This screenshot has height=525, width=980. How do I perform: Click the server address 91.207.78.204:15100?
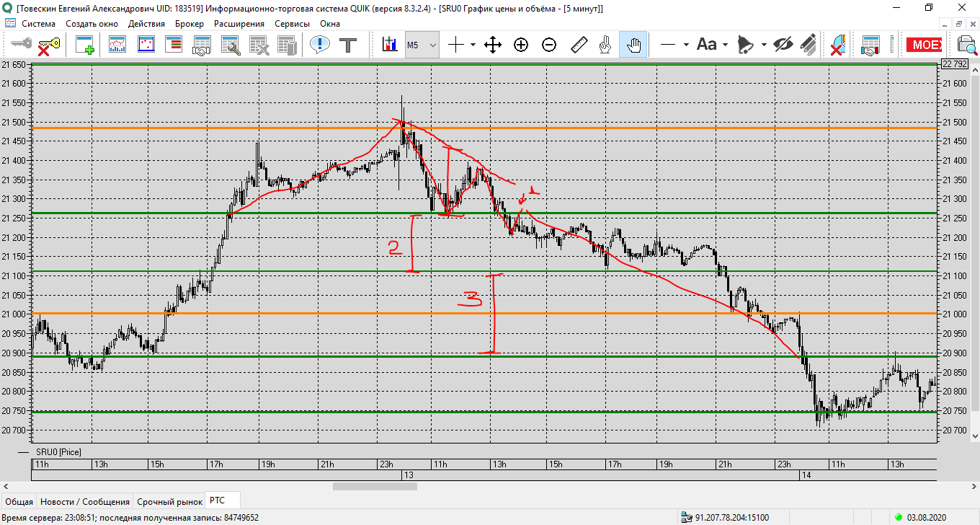click(x=731, y=517)
